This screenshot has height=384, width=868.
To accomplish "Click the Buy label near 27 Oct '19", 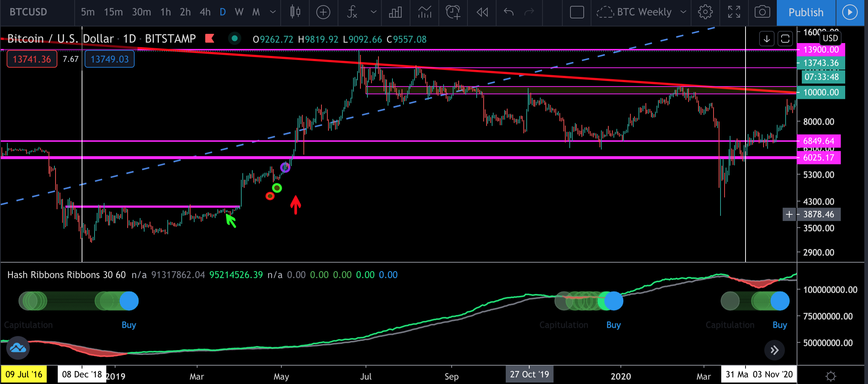I will (x=613, y=325).
